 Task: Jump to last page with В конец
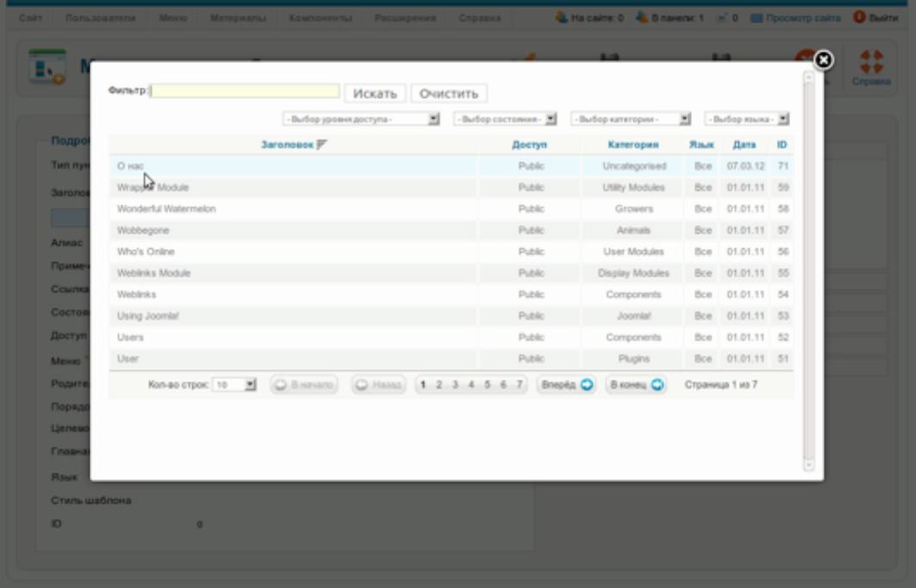[636, 385]
